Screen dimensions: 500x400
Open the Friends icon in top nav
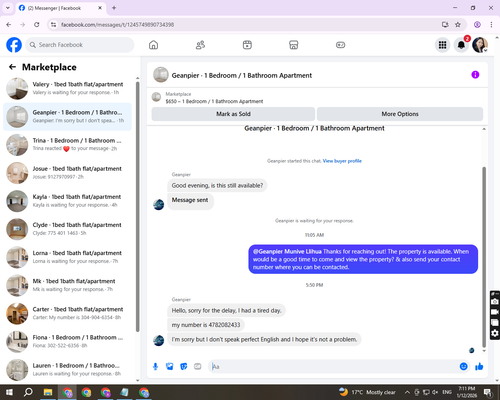click(200, 45)
